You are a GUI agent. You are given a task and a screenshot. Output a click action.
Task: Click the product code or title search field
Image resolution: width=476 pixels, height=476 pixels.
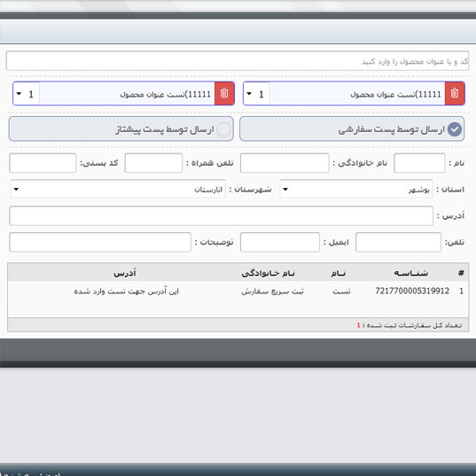[x=238, y=61]
